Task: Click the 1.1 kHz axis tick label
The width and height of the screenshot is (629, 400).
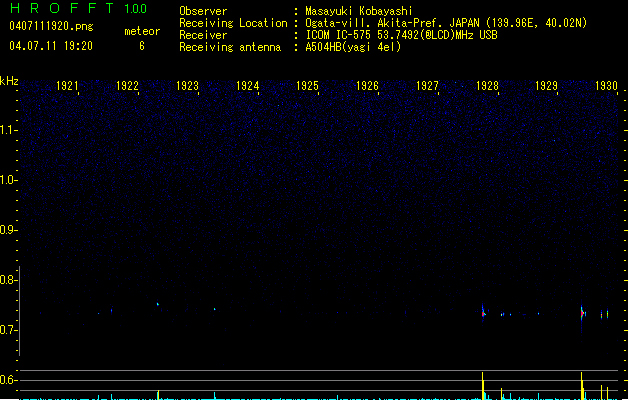Action: coord(8,130)
